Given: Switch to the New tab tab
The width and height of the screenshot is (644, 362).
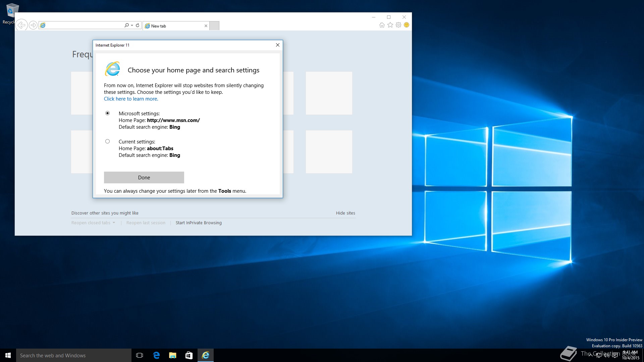Looking at the screenshot, I should tap(176, 26).
